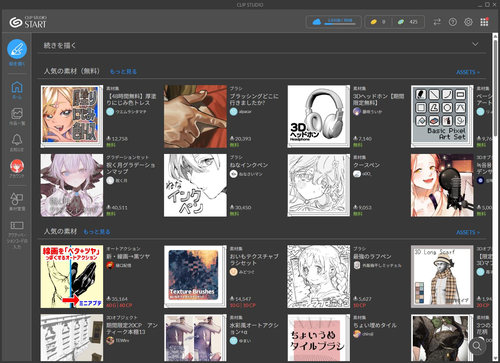Open the ねなインクペン thumbnail

pyautogui.click(x=195, y=185)
